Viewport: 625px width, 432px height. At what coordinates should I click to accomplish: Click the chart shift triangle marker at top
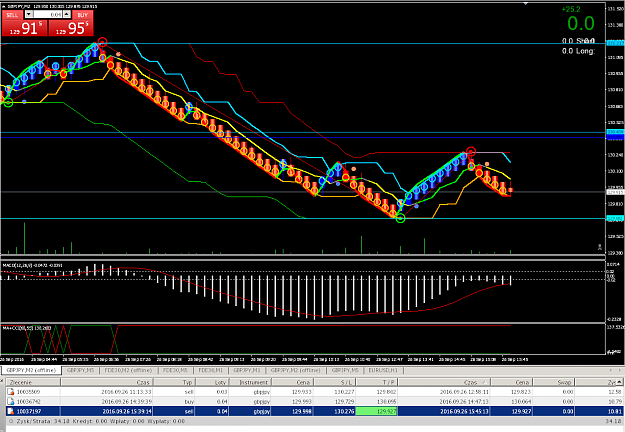526,4
